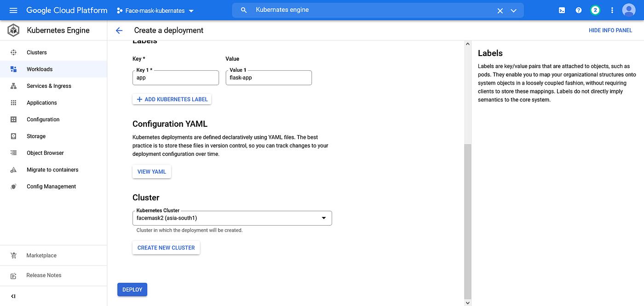The image size is (644, 306).
Task: Click the scrollbar down arrow
Action: [468, 303]
